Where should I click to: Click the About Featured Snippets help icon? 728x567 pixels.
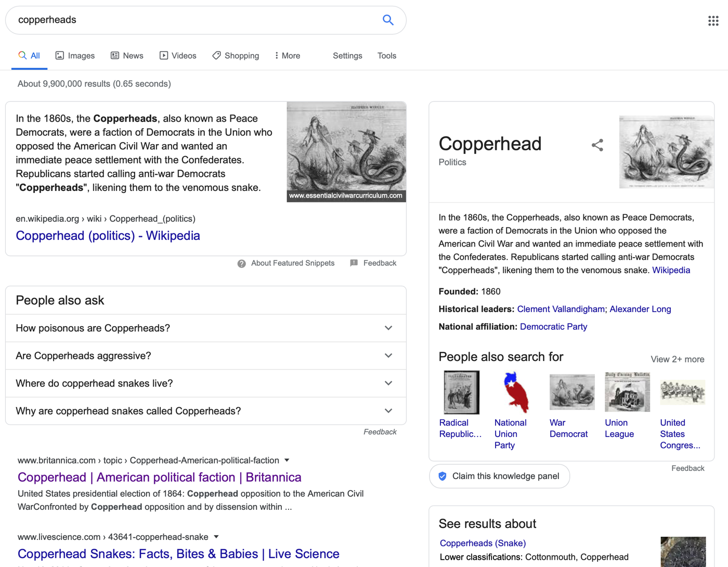tap(242, 264)
